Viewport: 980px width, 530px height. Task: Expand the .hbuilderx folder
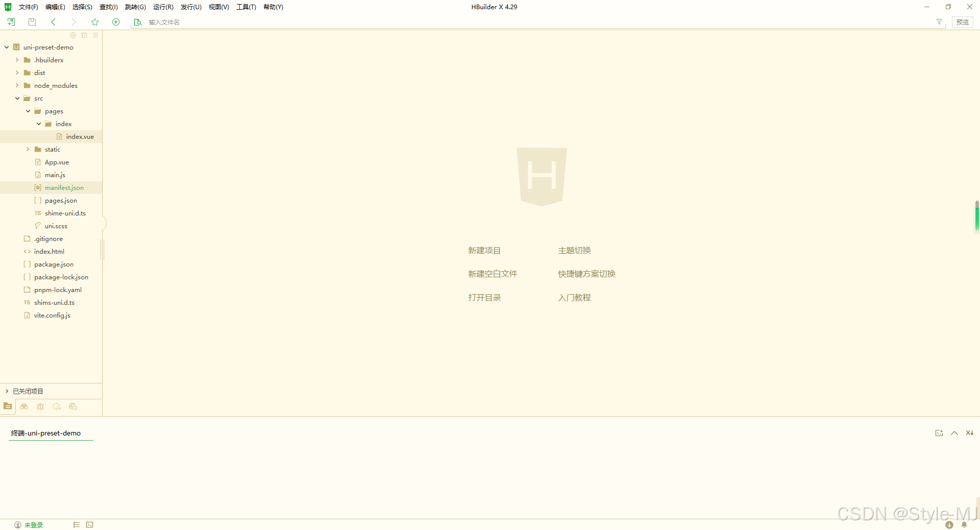(x=17, y=60)
